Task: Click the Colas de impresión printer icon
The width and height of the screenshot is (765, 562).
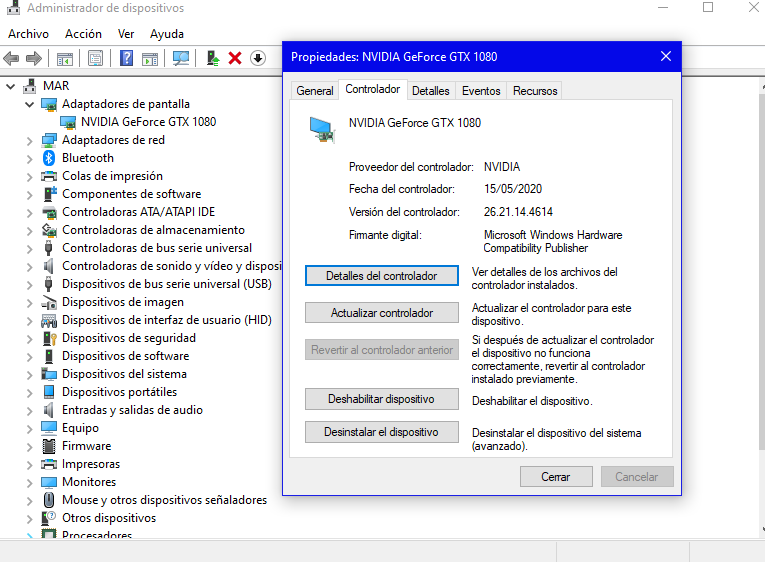Action: [x=49, y=176]
